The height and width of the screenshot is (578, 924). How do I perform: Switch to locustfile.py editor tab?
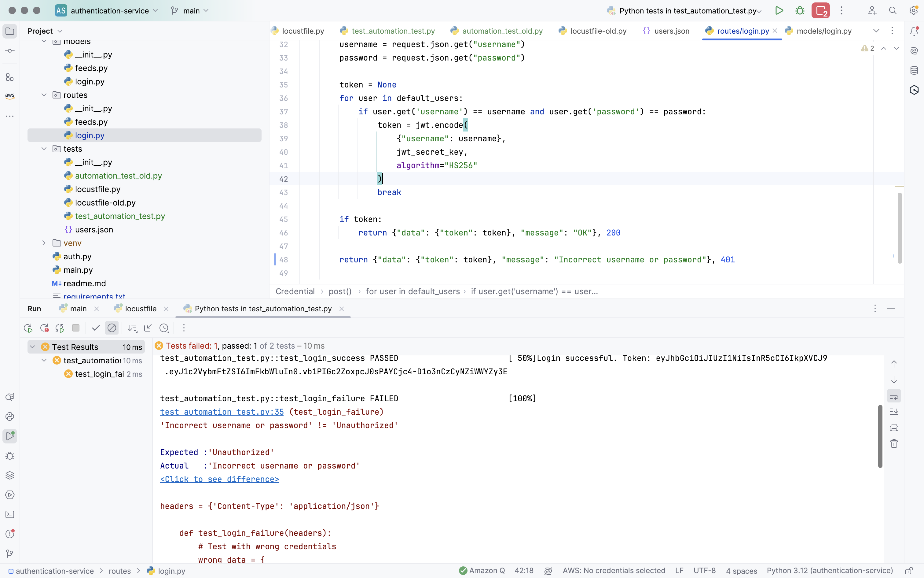297,31
